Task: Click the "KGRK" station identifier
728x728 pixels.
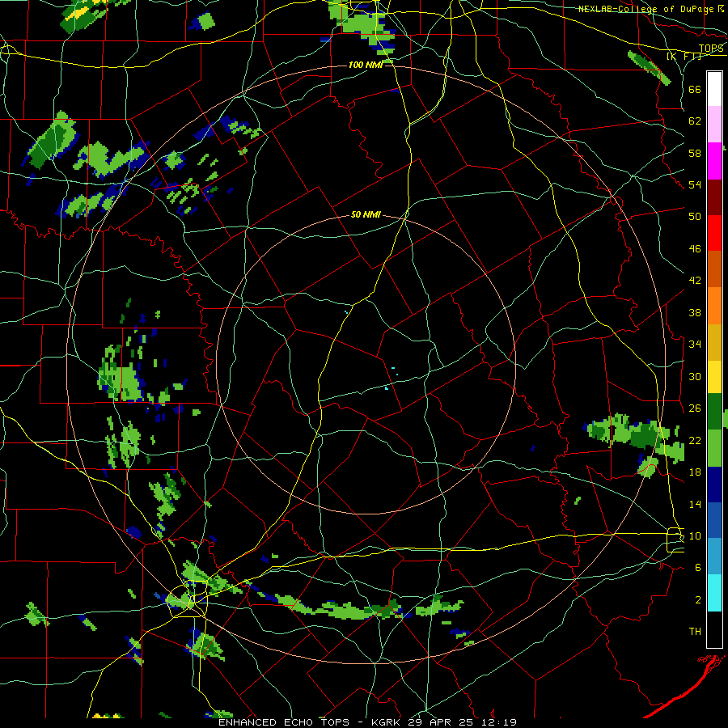Action: tap(385, 722)
